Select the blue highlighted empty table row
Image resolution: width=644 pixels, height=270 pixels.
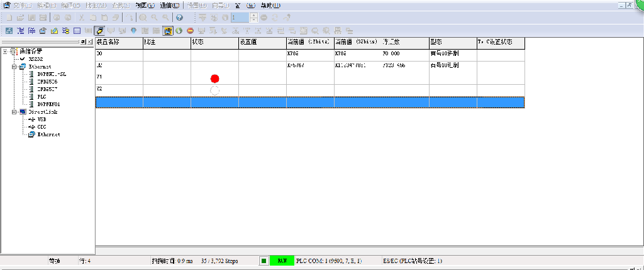point(310,102)
